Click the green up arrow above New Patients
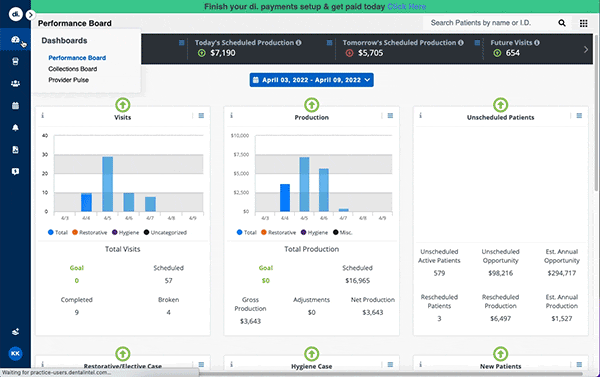Screen dimensions: 600x377 click(501, 354)
